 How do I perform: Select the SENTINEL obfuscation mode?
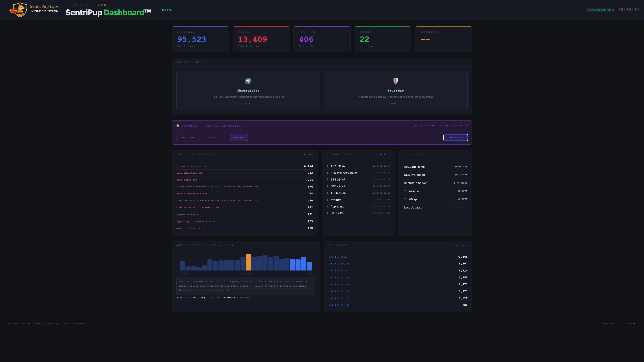click(188, 137)
